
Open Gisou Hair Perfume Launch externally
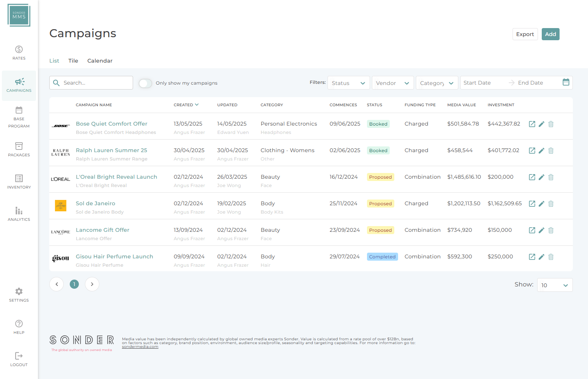[532, 257]
